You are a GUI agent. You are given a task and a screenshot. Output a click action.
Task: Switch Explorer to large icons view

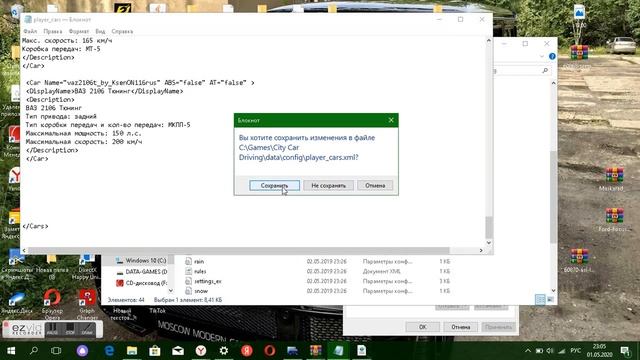[550, 300]
